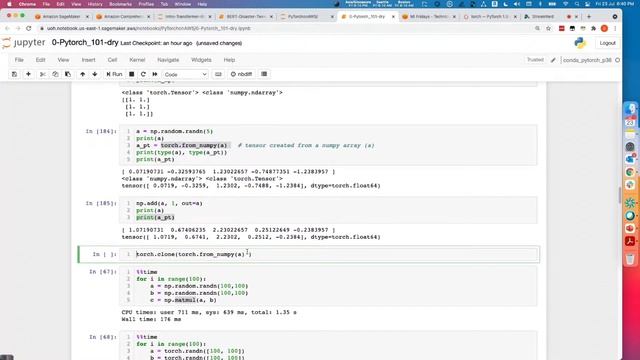
Task: Open the macOS Apple menu
Action: tap(9, 4)
